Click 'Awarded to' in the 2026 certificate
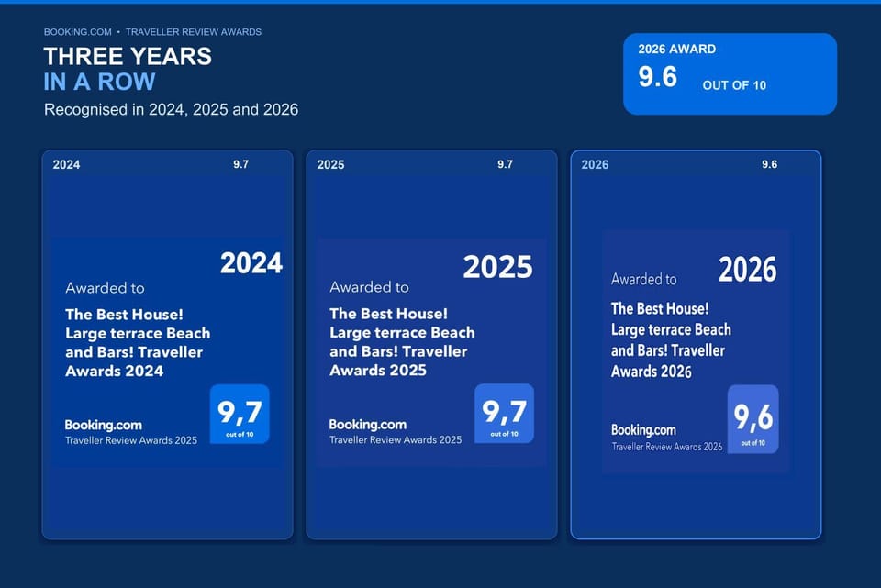 644,279
